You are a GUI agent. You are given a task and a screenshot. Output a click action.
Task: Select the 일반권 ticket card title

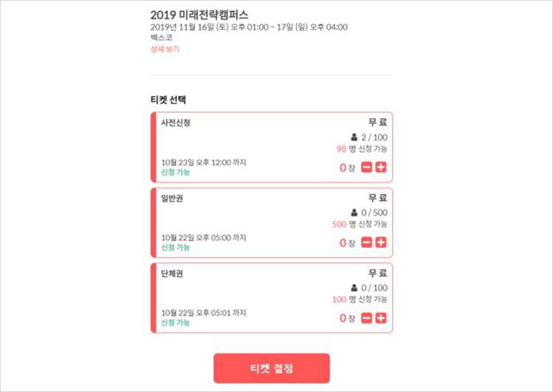(172, 198)
